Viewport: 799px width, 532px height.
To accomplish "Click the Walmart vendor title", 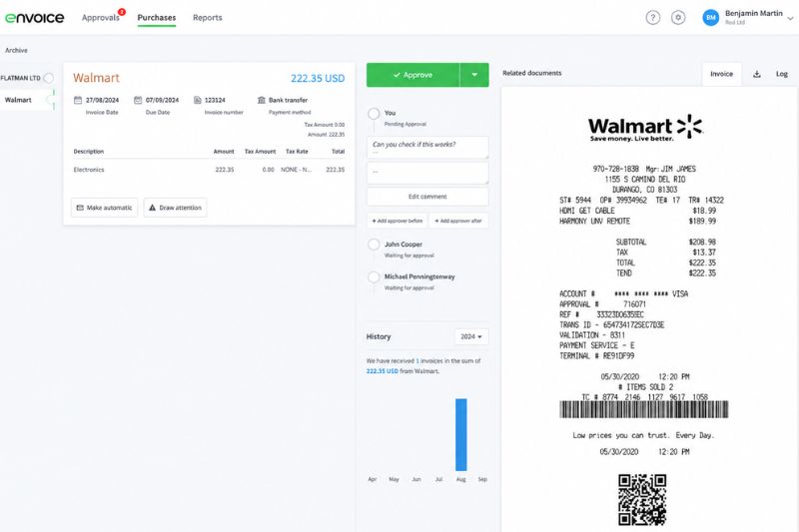I will coord(96,78).
